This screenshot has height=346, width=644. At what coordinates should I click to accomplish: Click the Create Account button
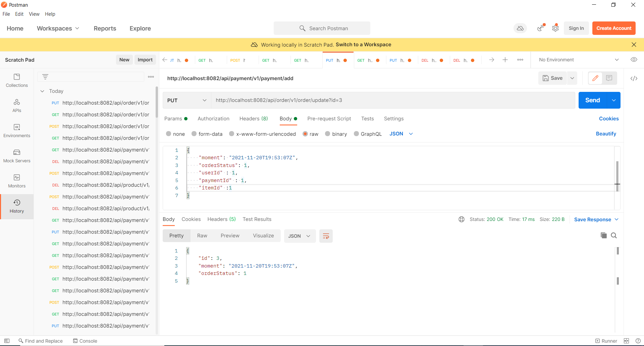614,28
